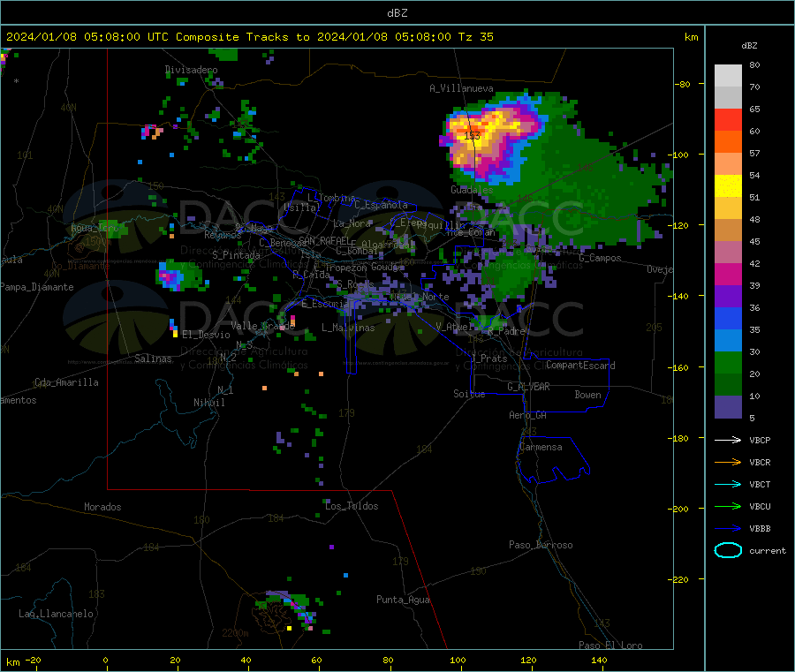Select the royal blue legend swatch below 36
795x672 pixels.
coord(728,318)
